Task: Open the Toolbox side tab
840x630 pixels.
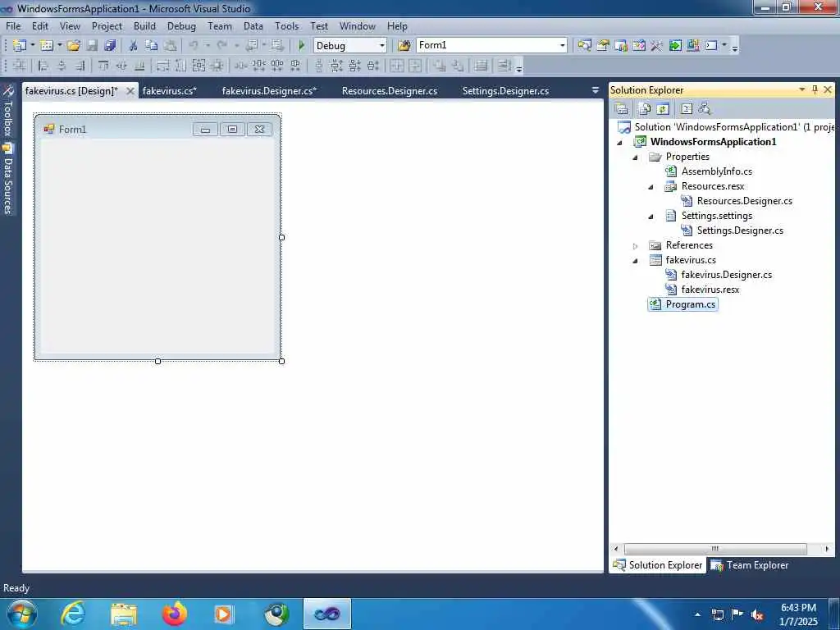Action: point(7,112)
